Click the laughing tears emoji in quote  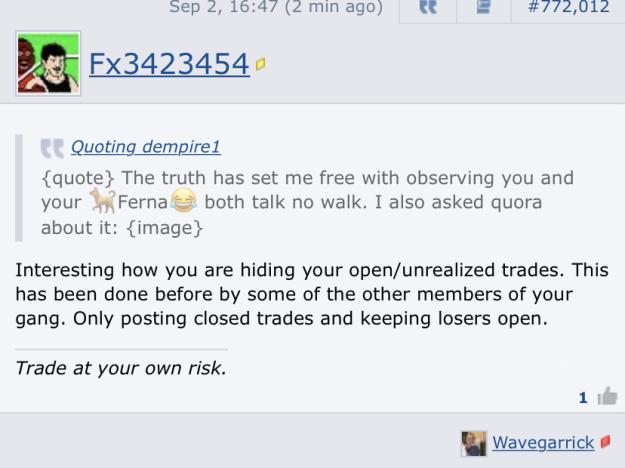(x=183, y=201)
